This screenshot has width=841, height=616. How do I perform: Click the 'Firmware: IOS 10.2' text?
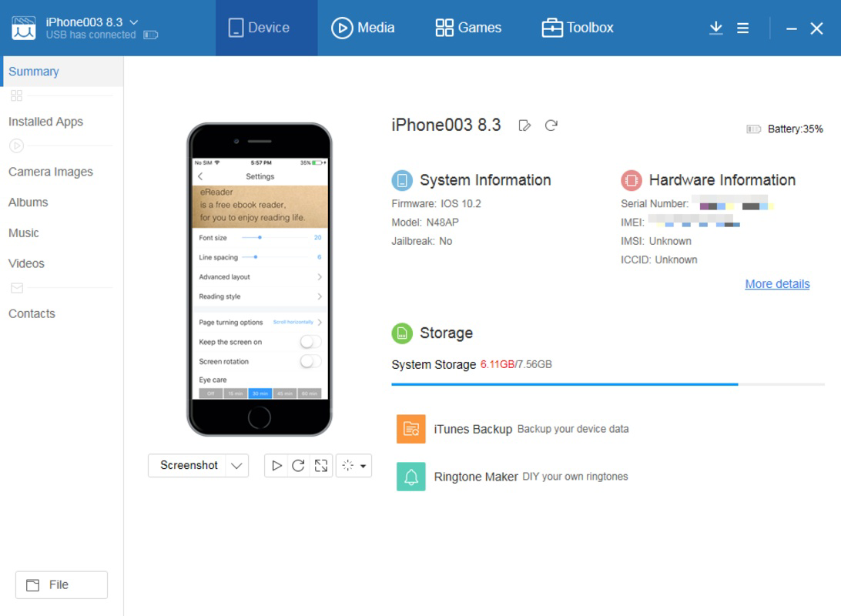pyautogui.click(x=436, y=204)
